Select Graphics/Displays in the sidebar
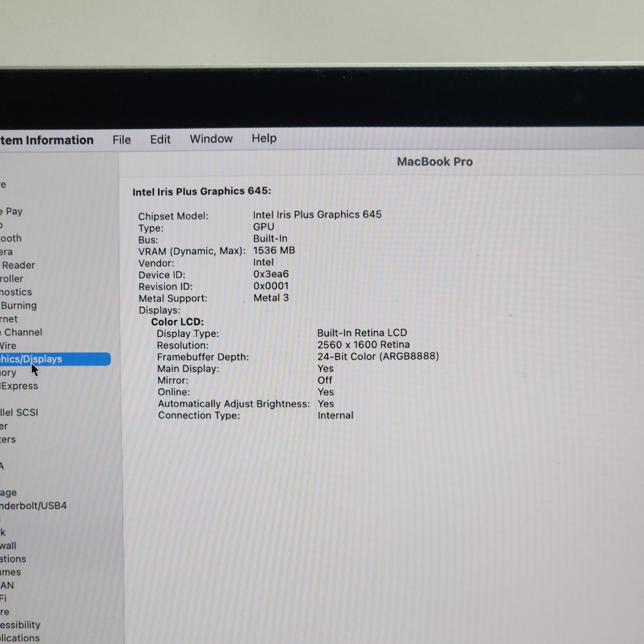 coord(31,359)
